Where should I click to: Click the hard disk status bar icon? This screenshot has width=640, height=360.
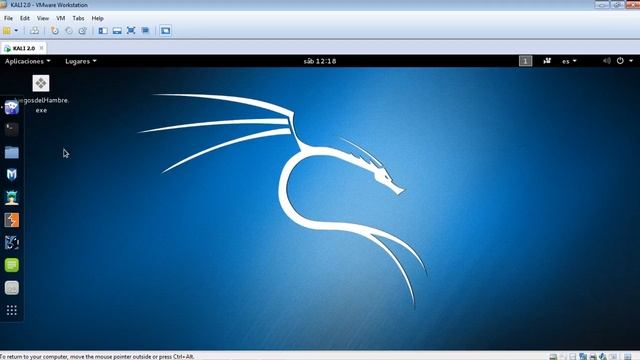click(x=553, y=357)
